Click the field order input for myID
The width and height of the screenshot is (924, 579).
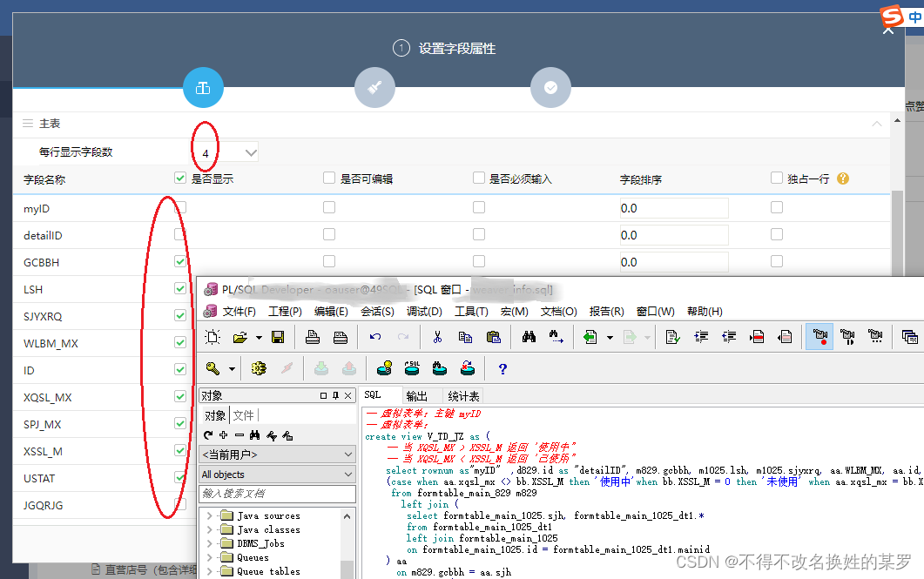tap(674, 208)
